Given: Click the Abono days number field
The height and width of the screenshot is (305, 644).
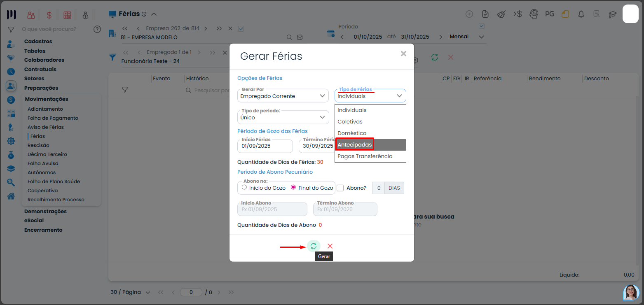Looking at the screenshot, I should click(379, 188).
